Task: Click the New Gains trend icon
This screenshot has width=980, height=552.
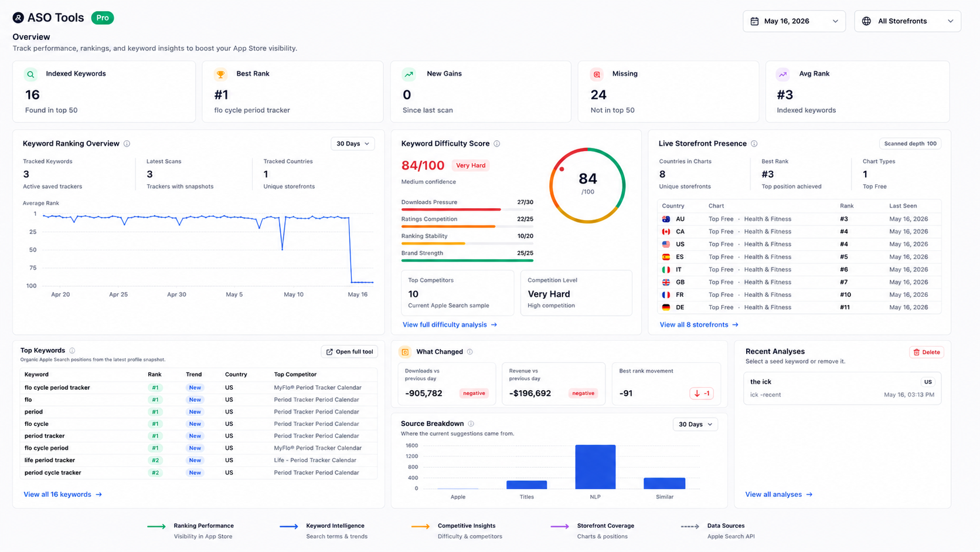Action: pos(409,74)
